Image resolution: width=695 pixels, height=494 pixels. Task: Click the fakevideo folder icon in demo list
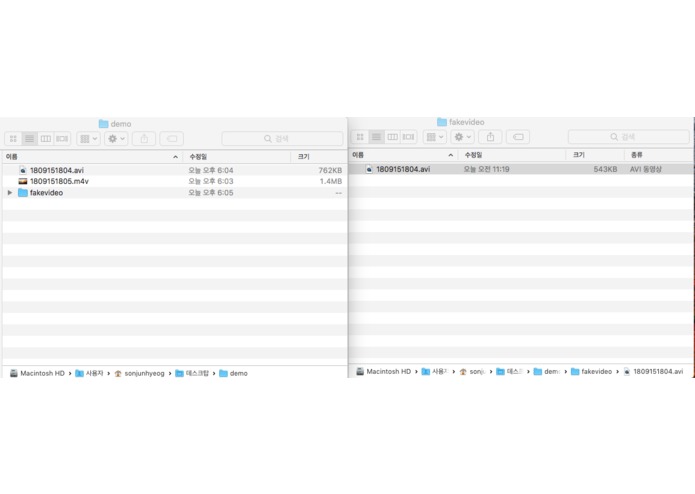[23, 193]
